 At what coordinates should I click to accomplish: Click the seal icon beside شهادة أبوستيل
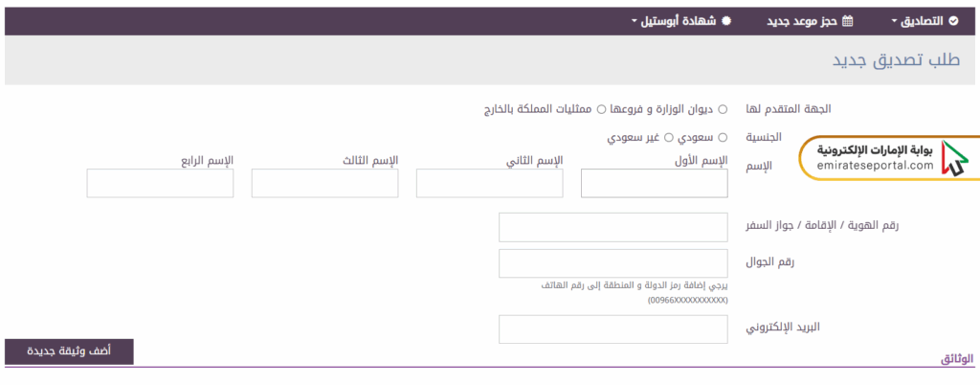[x=725, y=21]
